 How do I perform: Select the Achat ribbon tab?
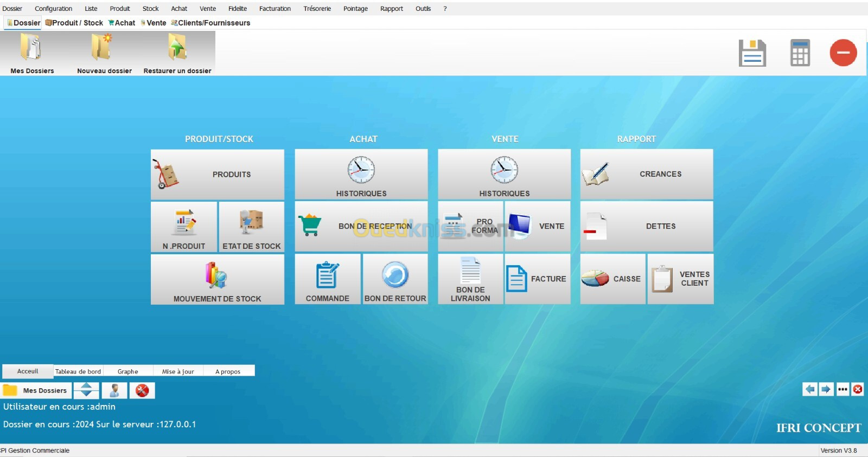[122, 23]
